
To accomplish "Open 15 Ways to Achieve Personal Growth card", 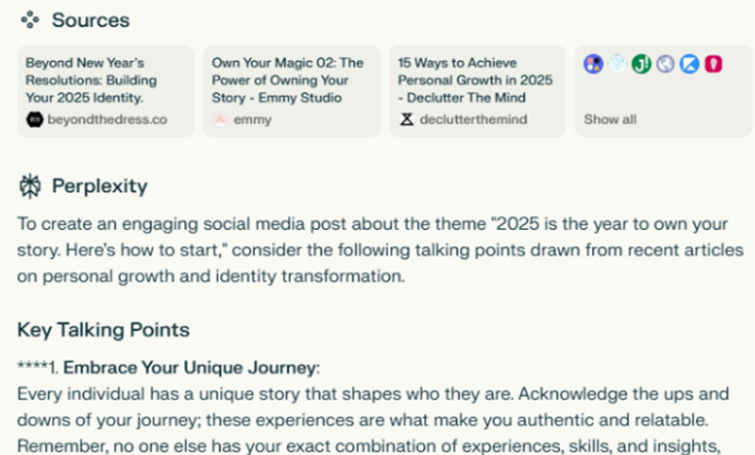I will [478, 91].
